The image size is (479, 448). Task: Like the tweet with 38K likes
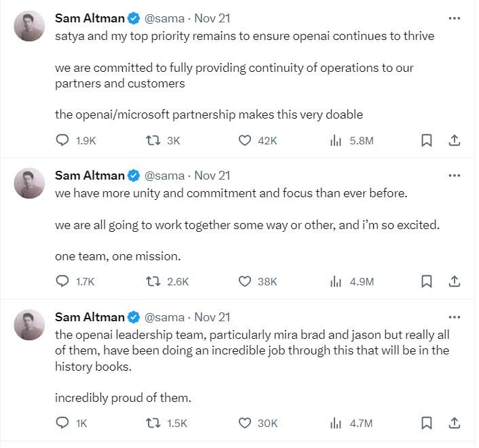[x=246, y=281]
